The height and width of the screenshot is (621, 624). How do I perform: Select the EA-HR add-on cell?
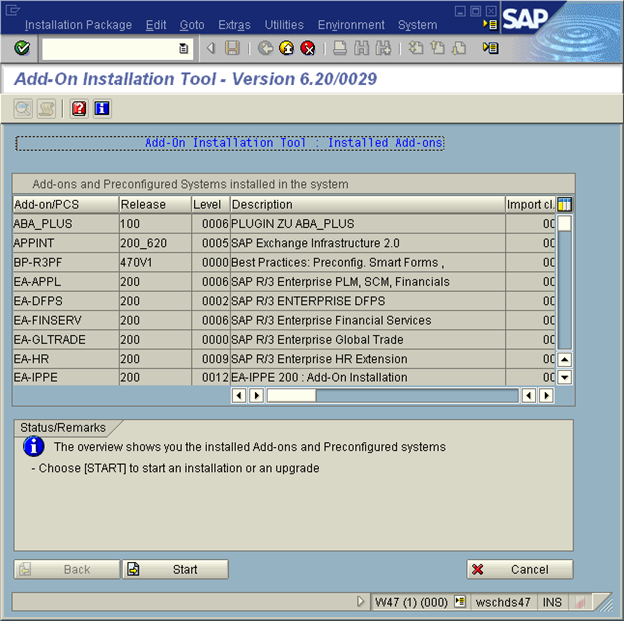[66, 359]
